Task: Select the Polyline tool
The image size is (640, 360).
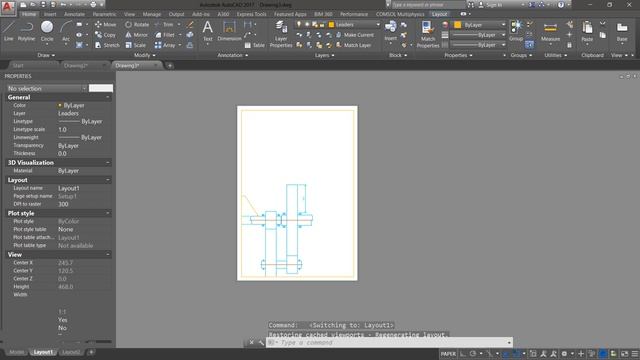Action: 26,31
